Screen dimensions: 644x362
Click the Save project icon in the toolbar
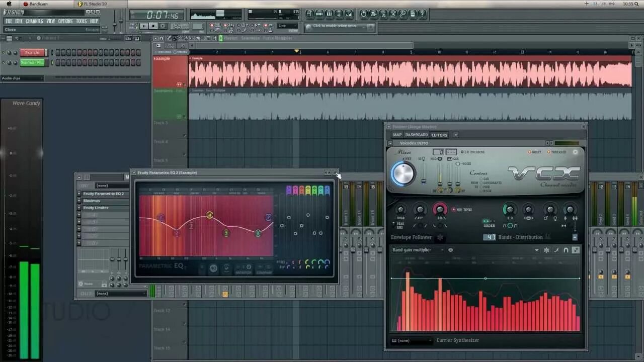tap(374, 14)
